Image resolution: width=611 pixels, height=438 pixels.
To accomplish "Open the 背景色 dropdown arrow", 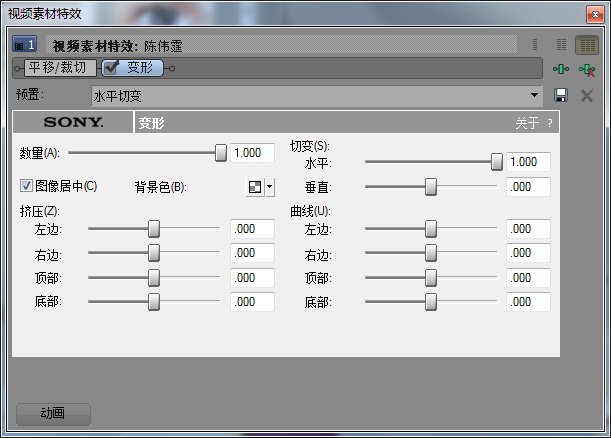I will [269, 187].
